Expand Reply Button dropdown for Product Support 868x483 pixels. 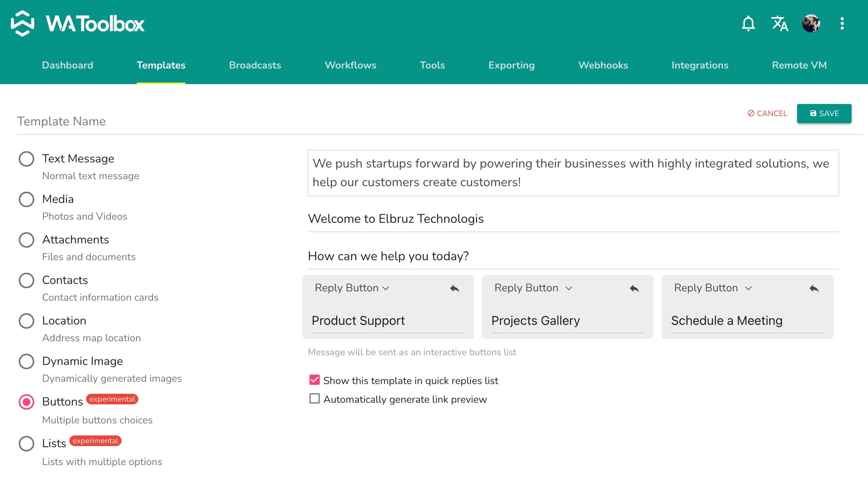coord(352,288)
